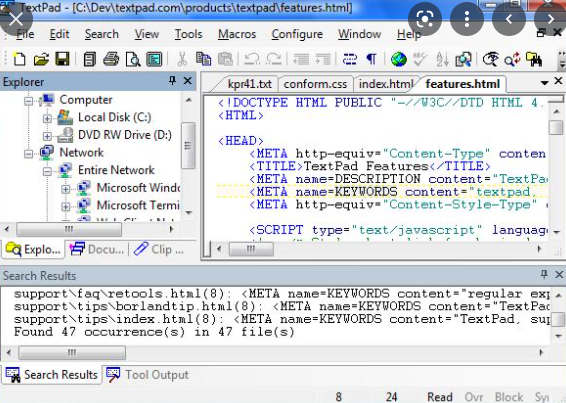Switch to Document Selector panel tab
Screen dimensions: 566x403
click(97, 249)
